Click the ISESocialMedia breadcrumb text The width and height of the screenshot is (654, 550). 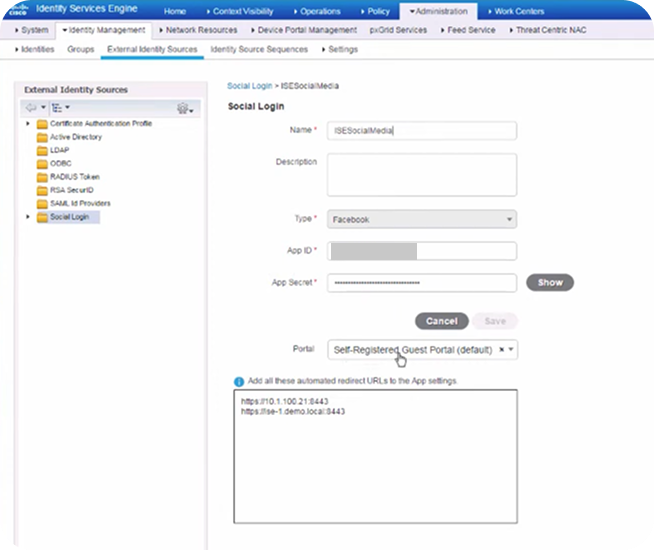click(x=310, y=86)
